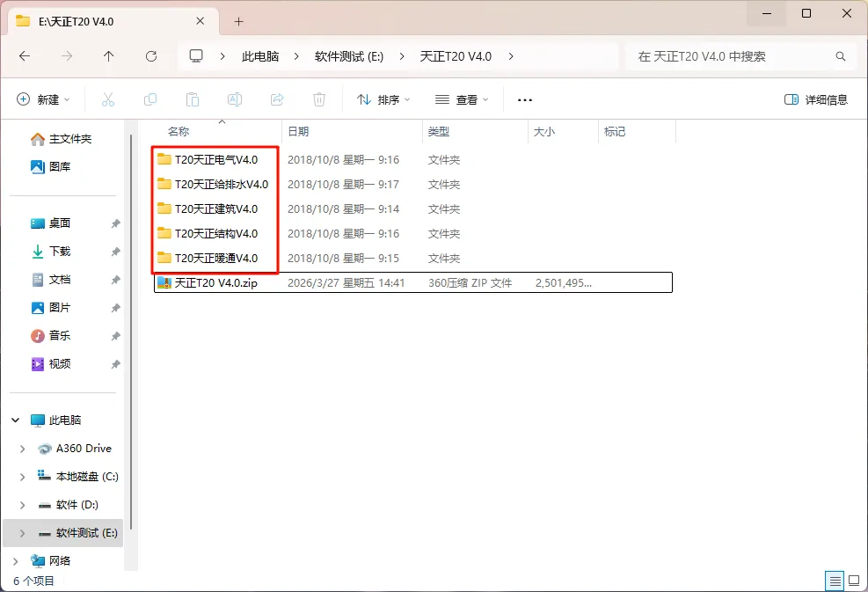Switch to large thumbnails view icon
The height and width of the screenshot is (592, 868).
point(854,581)
